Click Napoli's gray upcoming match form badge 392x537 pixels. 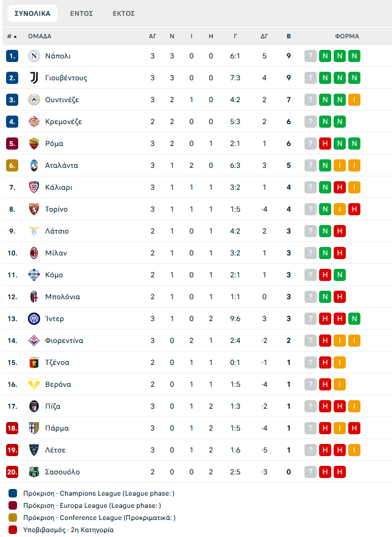[x=311, y=56]
